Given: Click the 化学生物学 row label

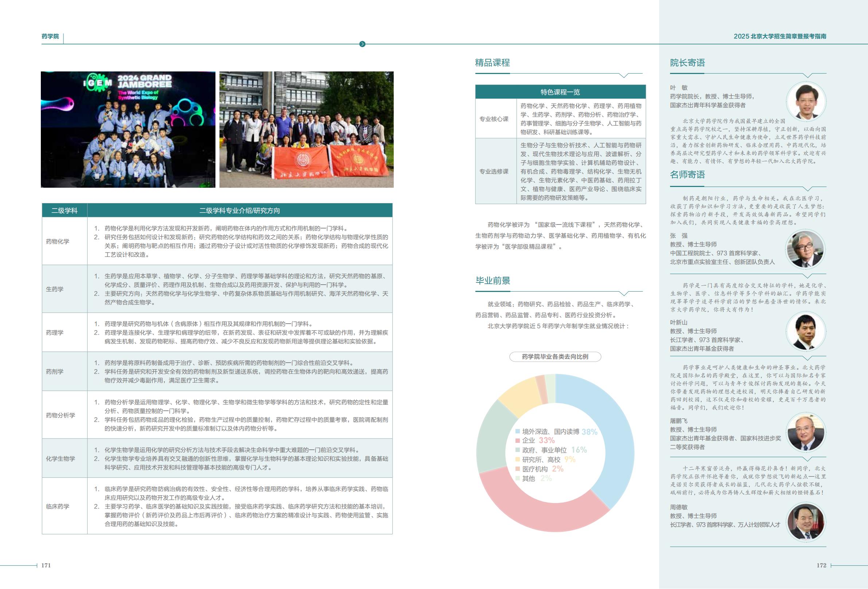Looking at the screenshot, I should point(61,458).
